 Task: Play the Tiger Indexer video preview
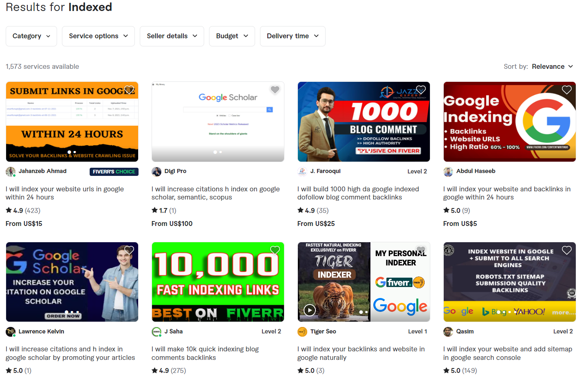pyautogui.click(x=310, y=310)
